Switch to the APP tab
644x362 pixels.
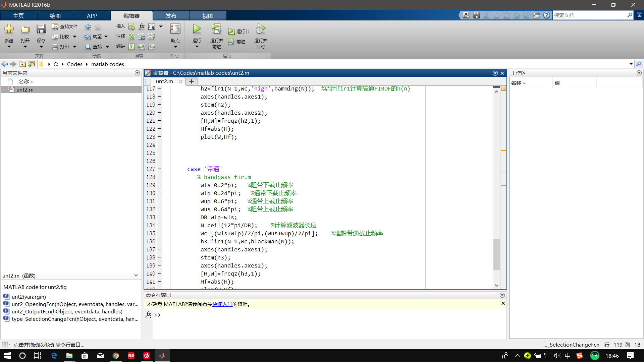(92, 16)
